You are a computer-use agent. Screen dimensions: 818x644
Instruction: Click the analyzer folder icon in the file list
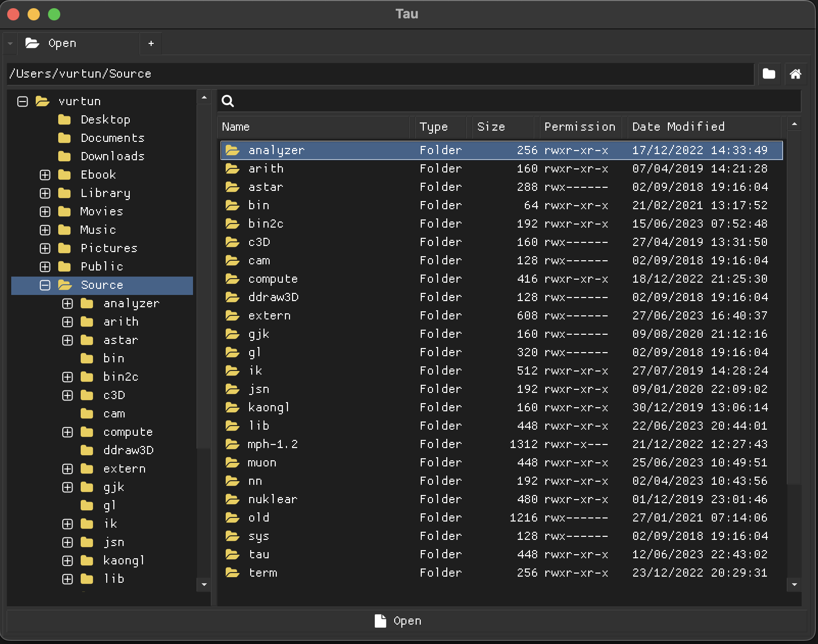[x=233, y=150]
